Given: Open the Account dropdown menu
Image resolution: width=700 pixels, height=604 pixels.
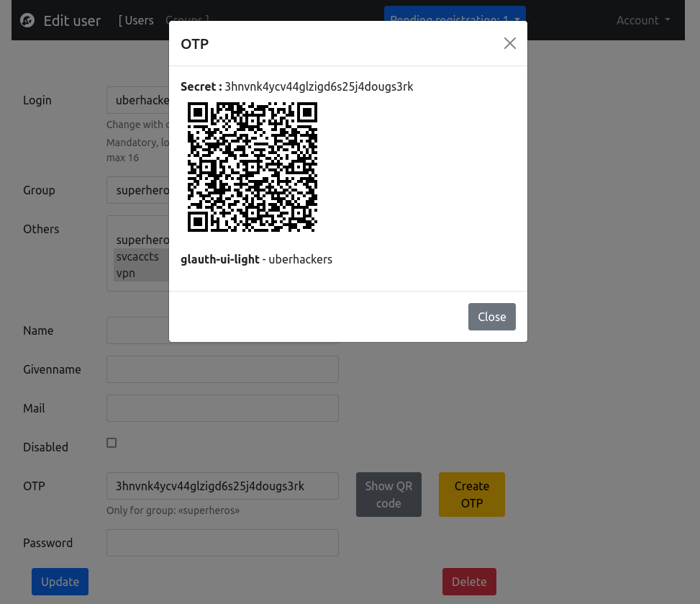Looking at the screenshot, I should [643, 21].
